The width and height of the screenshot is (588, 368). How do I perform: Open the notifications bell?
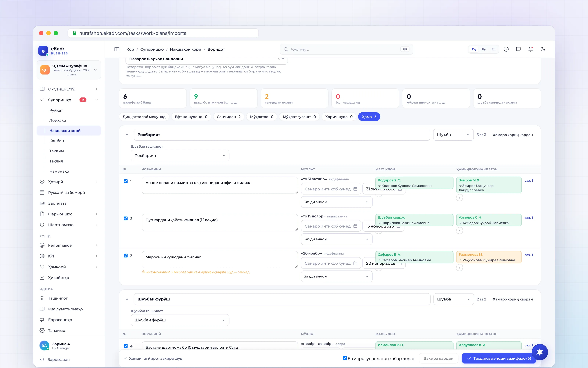531,49
